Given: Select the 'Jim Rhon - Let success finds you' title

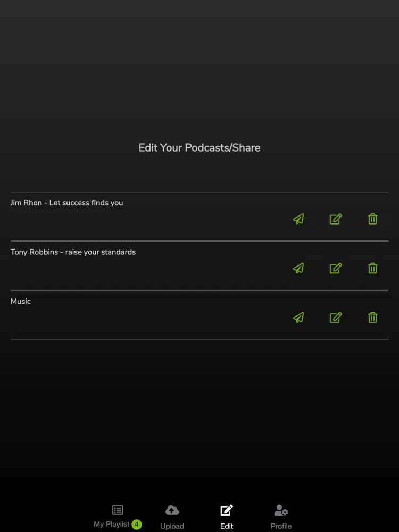Looking at the screenshot, I should (66, 203).
